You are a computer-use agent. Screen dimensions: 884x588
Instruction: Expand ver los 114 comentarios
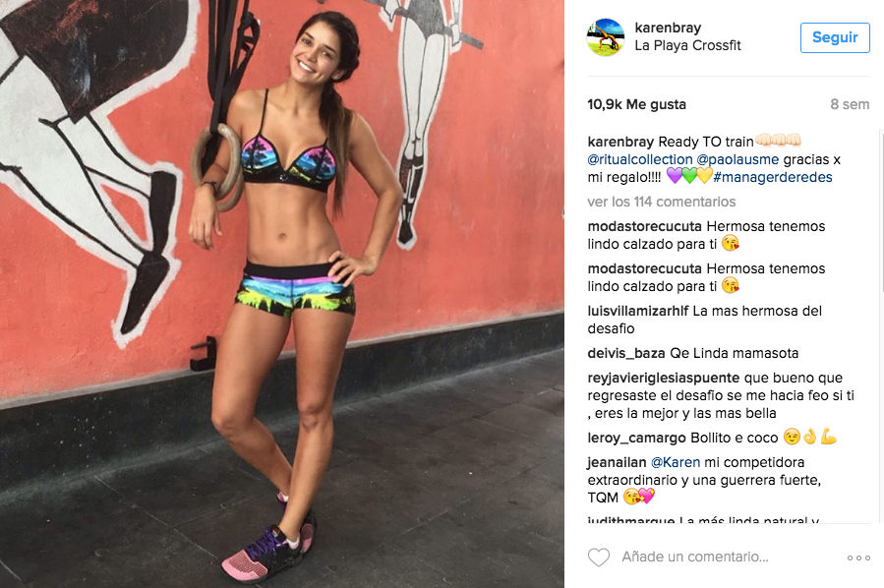pos(662,202)
